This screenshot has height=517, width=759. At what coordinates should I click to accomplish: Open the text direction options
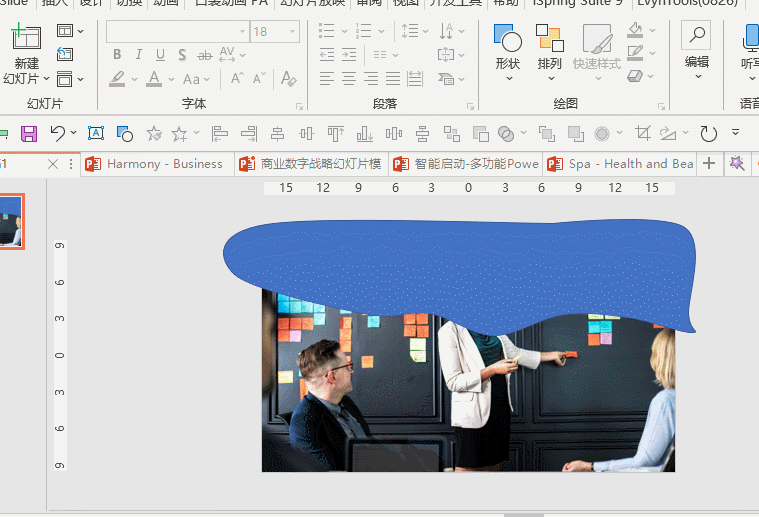[x=451, y=31]
